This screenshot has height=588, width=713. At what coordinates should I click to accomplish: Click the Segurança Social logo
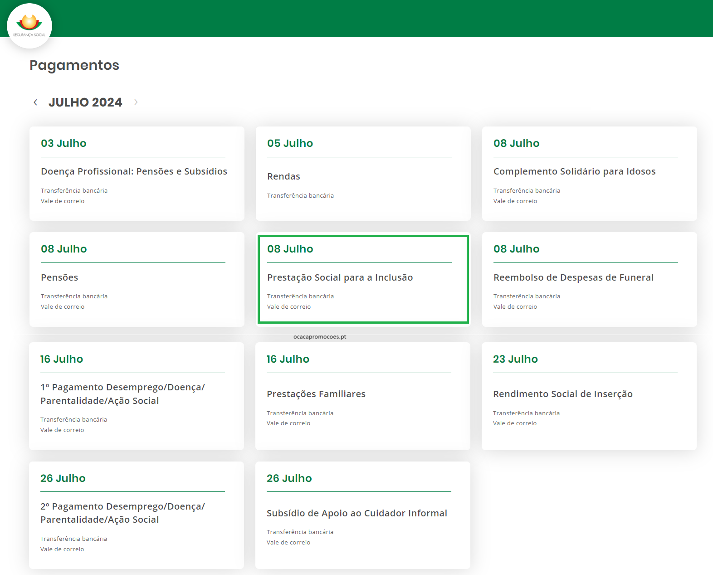(x=29, y=26)
